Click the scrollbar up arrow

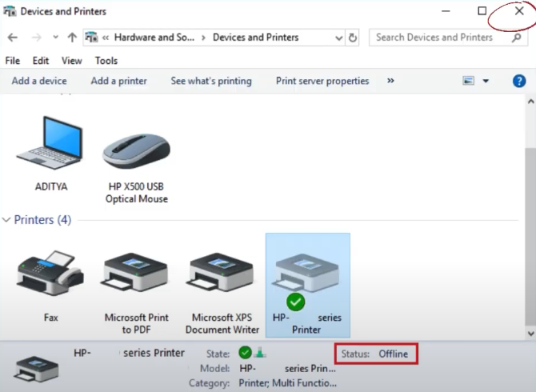click(530, 102)
